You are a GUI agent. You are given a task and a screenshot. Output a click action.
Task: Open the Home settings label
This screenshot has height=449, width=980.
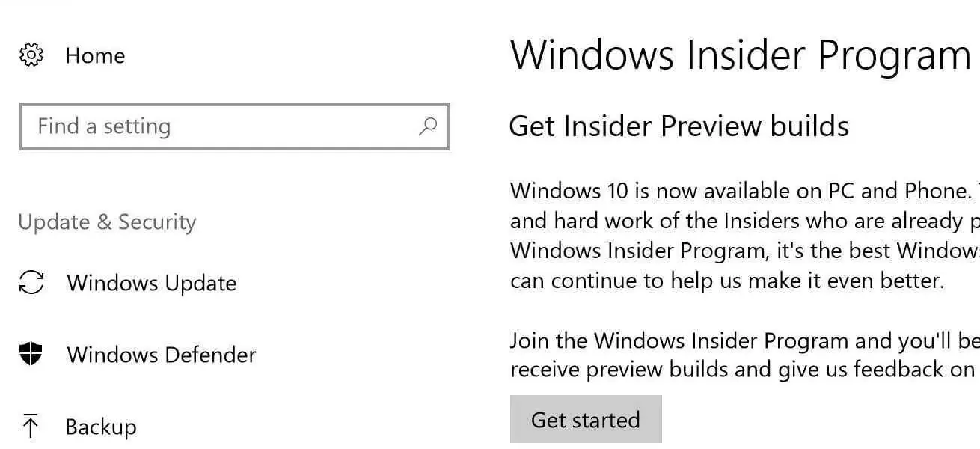tap(95, 55)
